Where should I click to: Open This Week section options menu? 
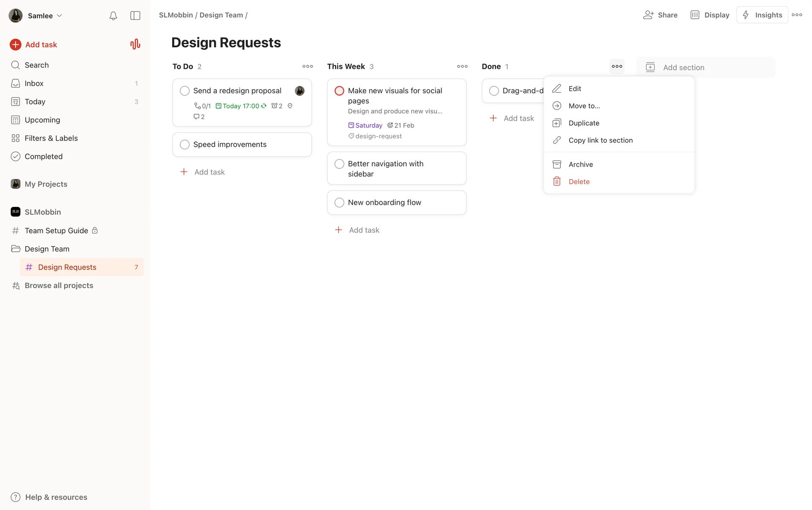click(462, 66)
